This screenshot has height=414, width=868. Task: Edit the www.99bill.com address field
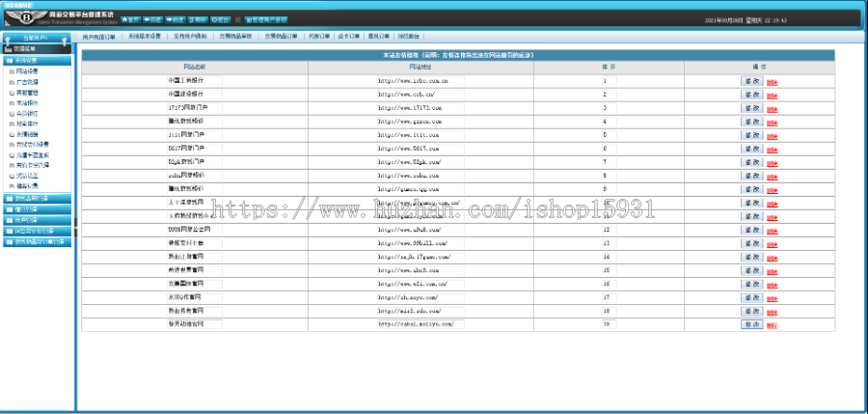point(420,243)
